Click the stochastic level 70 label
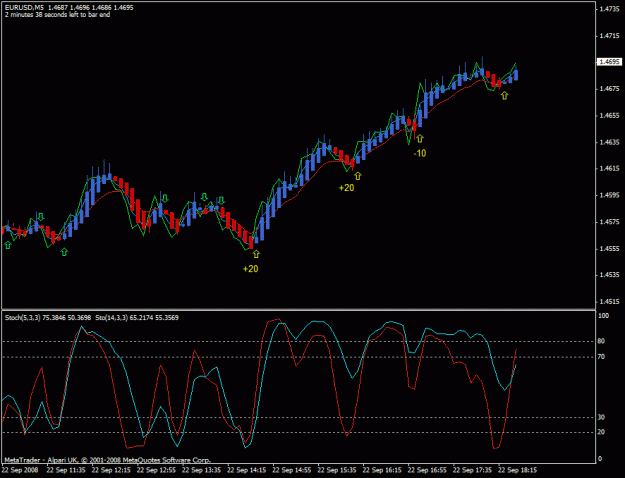Image resolution: width=625 pixels, height=478 pixels. (x=601, y=357)
